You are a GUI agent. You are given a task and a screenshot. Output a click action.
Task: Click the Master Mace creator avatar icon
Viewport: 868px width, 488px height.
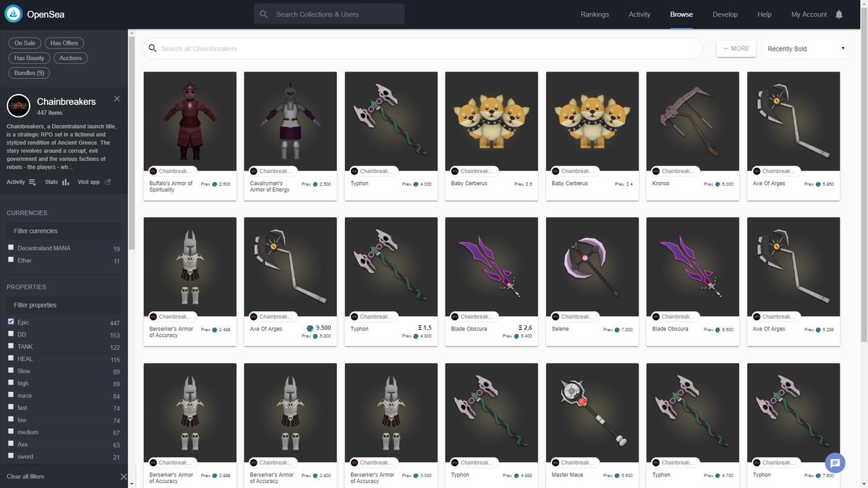[556, 463]
